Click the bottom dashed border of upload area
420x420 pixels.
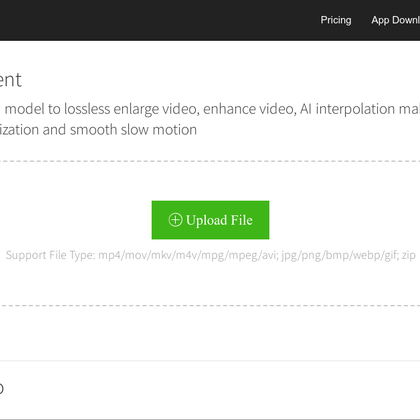click(x=210, y=305)
